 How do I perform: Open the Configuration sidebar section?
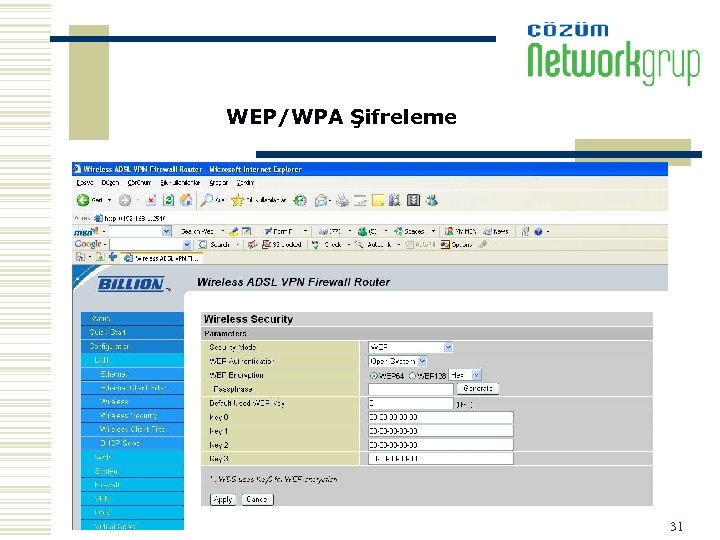pos(132,346)
